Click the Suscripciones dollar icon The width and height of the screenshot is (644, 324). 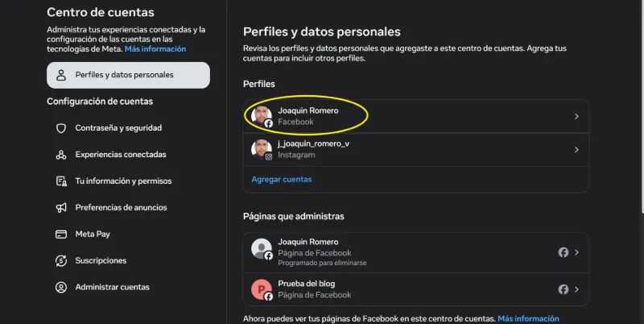(x=61, y=260)
